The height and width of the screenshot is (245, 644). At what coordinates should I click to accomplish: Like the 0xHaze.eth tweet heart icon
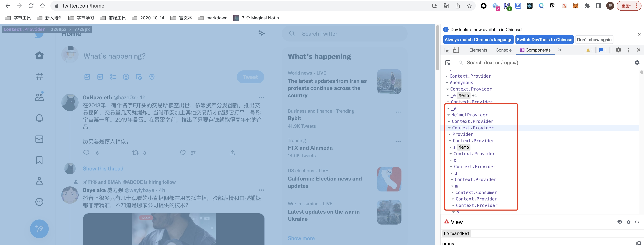(183, 153)
